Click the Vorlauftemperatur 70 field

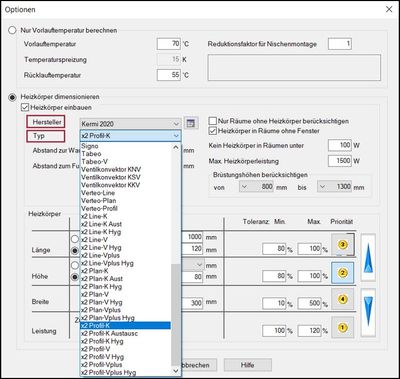(169, 44)
